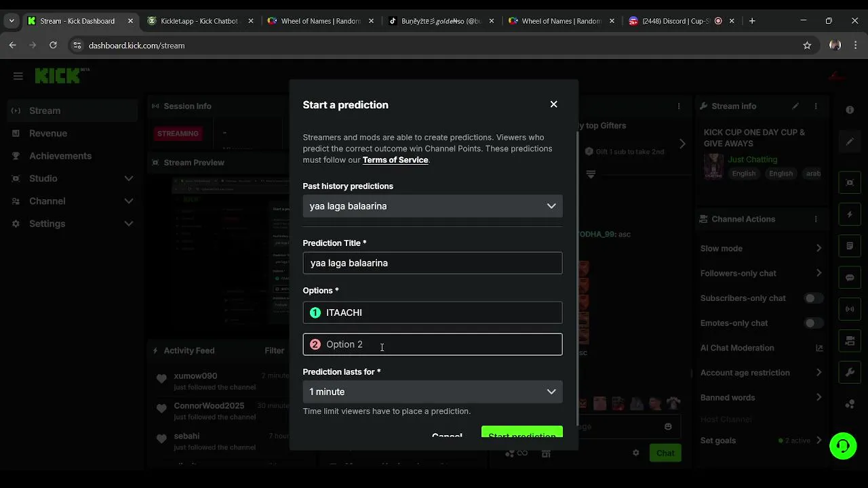Click the dots cluster icon in right toolbar

pyautogui.click(x=850, y=404)
